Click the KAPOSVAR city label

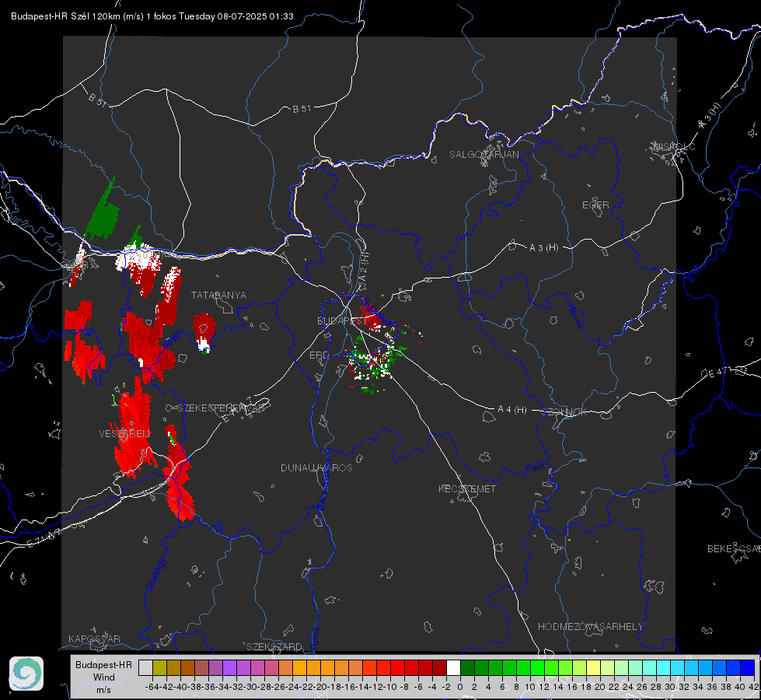[94, 639]
